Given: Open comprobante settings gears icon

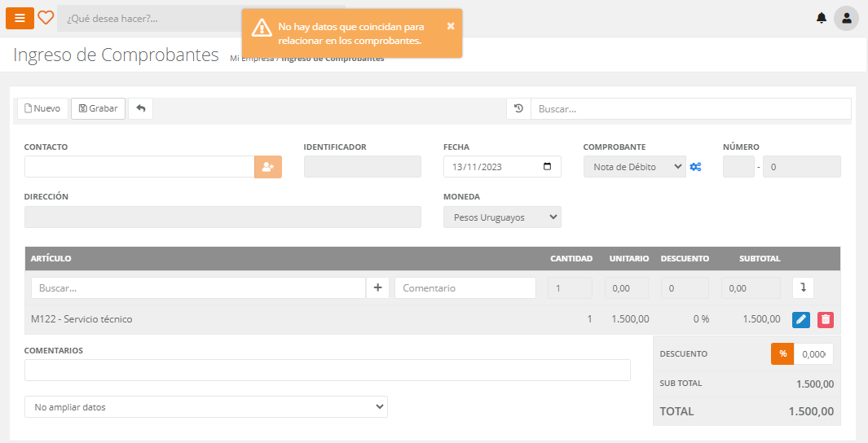Looking at the screenshot, I should click(x=695, y=167).
